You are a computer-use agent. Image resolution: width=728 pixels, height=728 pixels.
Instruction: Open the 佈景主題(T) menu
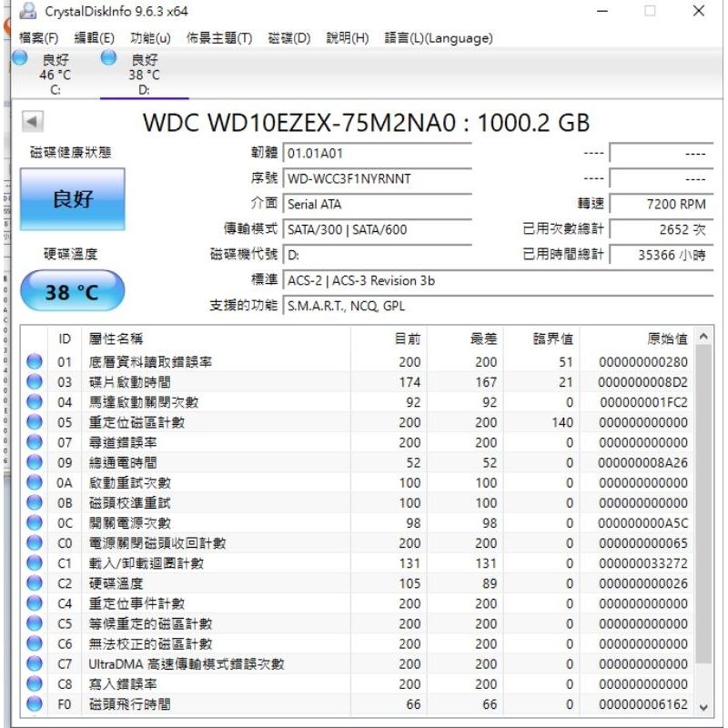[219, 37]
